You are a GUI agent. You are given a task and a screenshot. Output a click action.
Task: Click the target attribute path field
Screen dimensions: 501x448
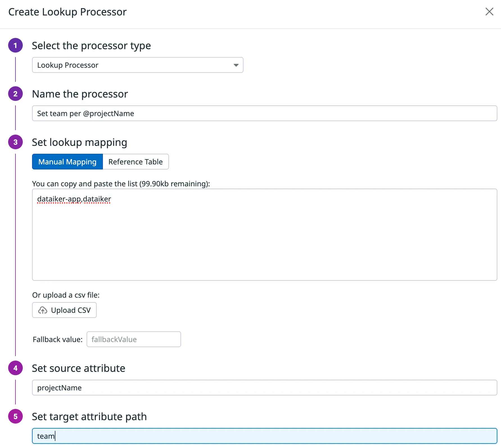[264, 436]
